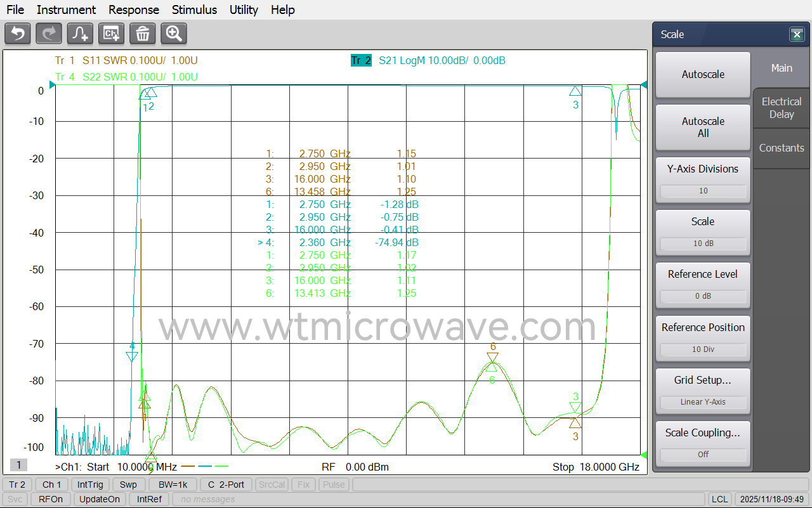Select active trace Tr 2 label

point(361,61)
